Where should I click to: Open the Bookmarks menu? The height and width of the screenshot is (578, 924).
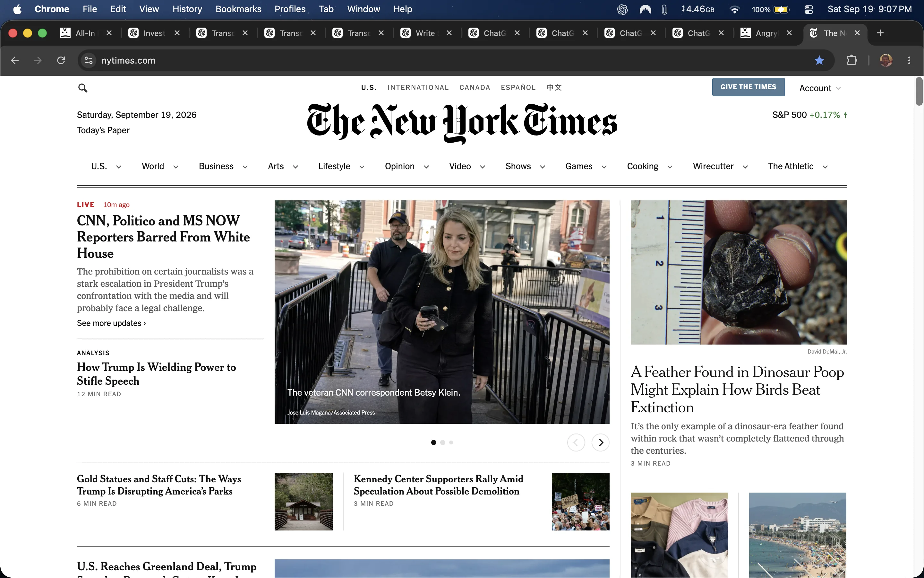238,9
